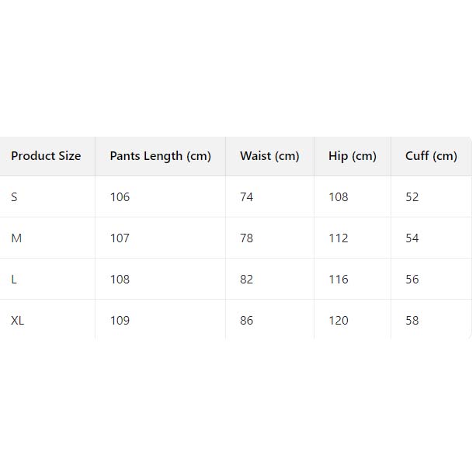Image resolution: width=476 pixels, height=476 pixels.
Task: Click waist value 86
Action: click(246, 321)
